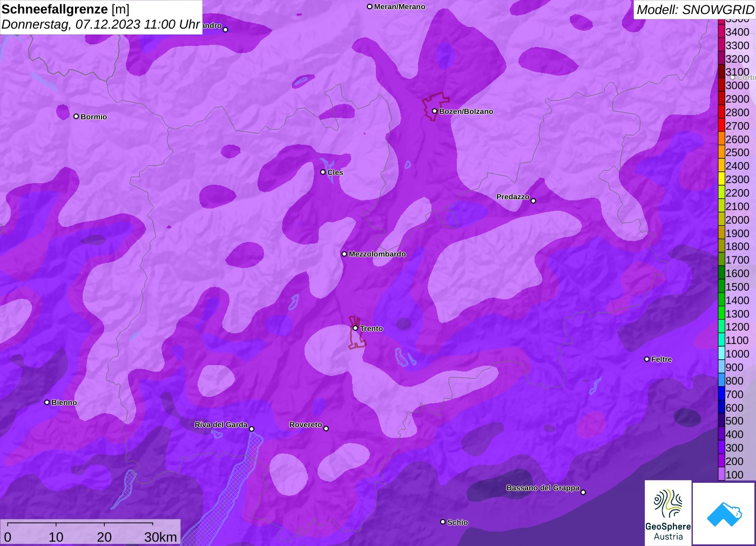Screen dimensions: 756x546
Task: Click the Bassano del Grappa label text
Action: coord(543,488)
